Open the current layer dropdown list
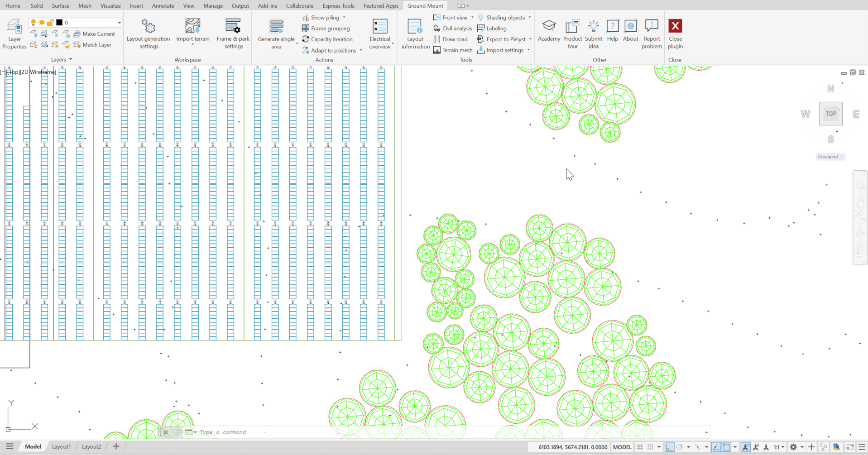The width and height of the screenshot is (868, 455). [120, 23]
